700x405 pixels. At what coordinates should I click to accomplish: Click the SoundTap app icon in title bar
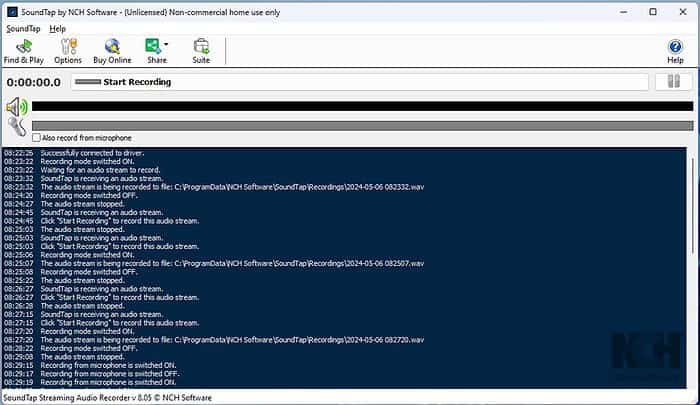click(x=12, y=12)
